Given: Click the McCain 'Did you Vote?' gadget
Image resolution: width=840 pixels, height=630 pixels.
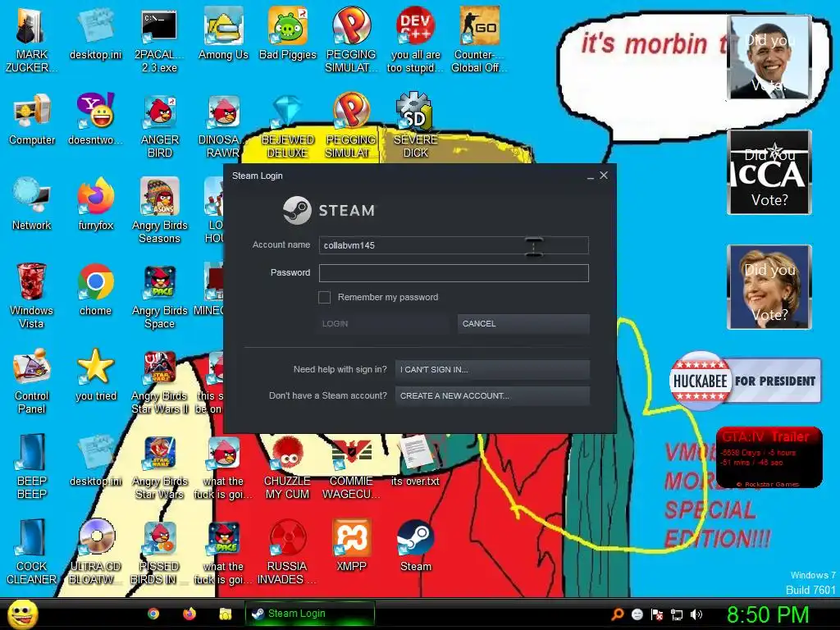Looking at the screenshot, I should coord(769,172).
